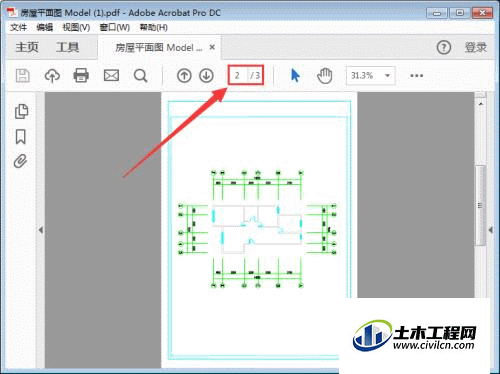Click the 登录 sign-in link
Image resolution: width=500 pixels, height=374 pixels.
click(x=476, y=47)
